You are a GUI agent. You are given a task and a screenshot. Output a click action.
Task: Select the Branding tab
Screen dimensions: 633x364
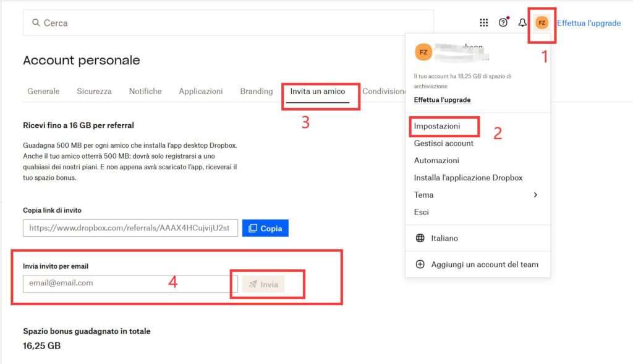point(257,91)
